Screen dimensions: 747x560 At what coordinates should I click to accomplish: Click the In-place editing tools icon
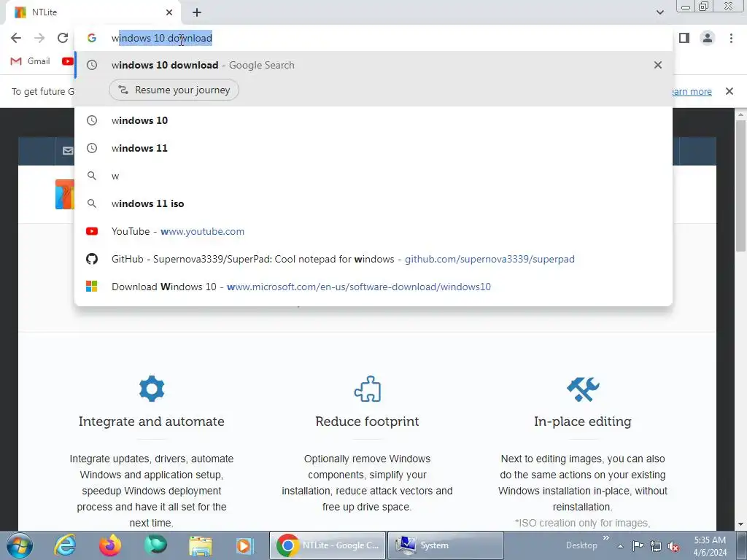(x=583, y=389)
